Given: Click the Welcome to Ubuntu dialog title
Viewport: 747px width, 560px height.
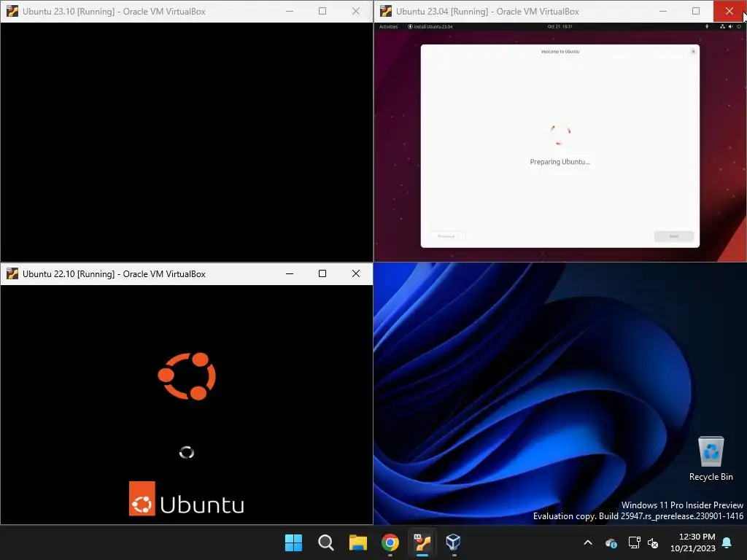Looking at the screenshot, I should tap(560, 52).
